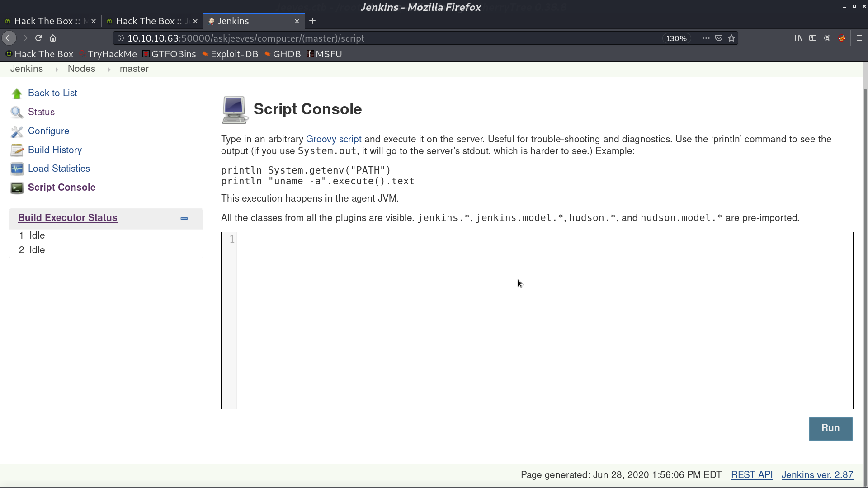Open the REST API link
This screenshot has height=488, width=868.
[x=752, y=475]
